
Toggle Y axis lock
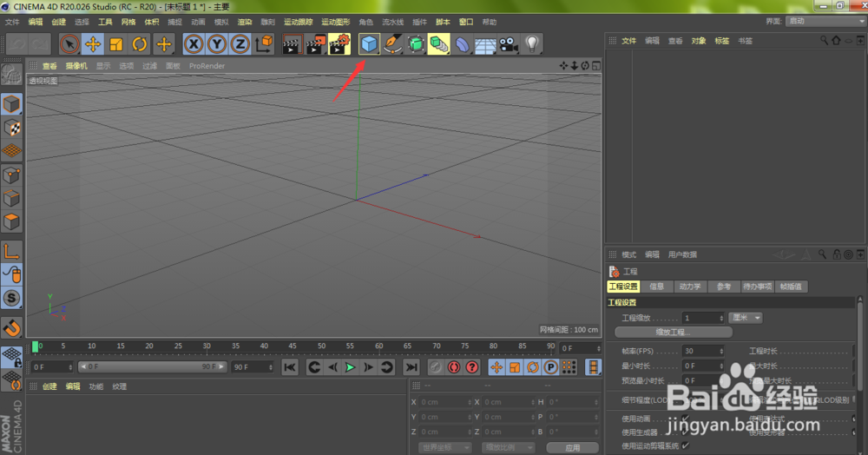216,43
